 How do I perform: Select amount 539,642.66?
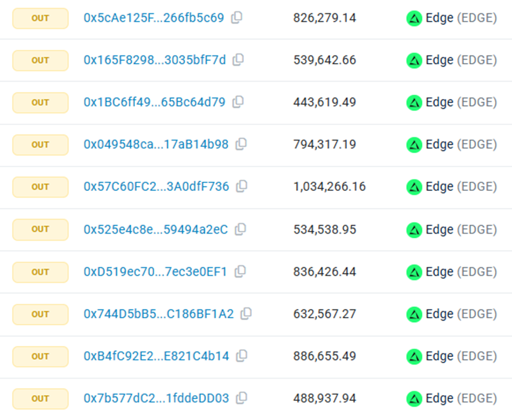pyautogui.click(x=324, y=60)
